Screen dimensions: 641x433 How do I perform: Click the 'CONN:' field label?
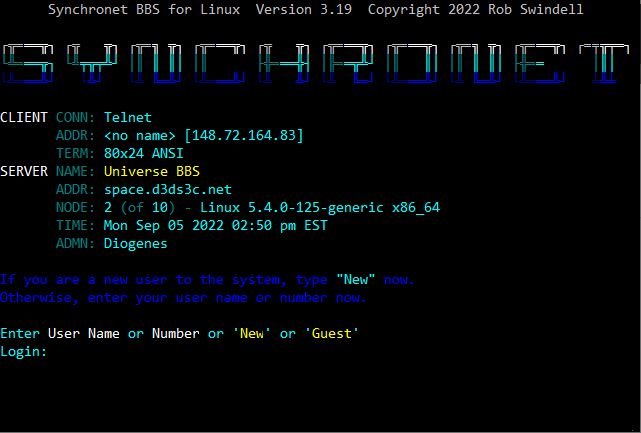75,118
